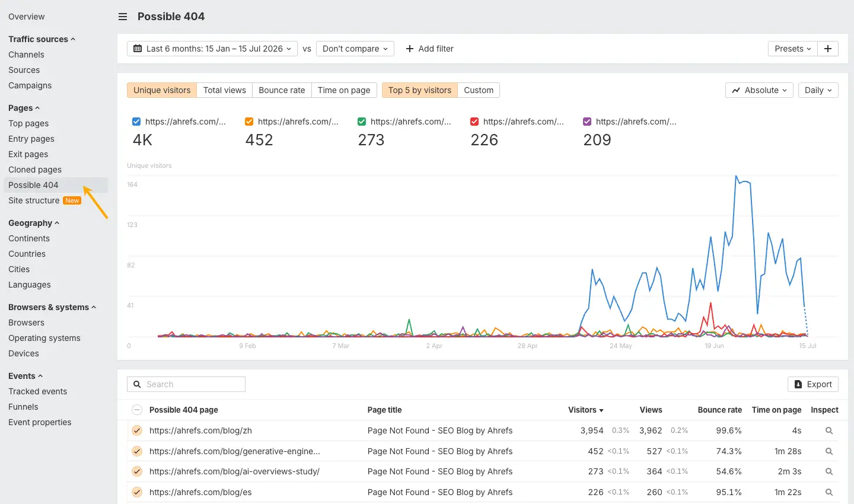This screenshot has width=854, height=504.
Task: Click the calendar icon in date range
Action: (x=138, y=49)
